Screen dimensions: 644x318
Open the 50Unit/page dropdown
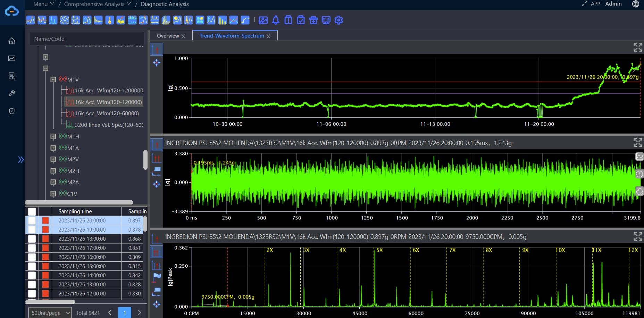[x=50, y=313]
